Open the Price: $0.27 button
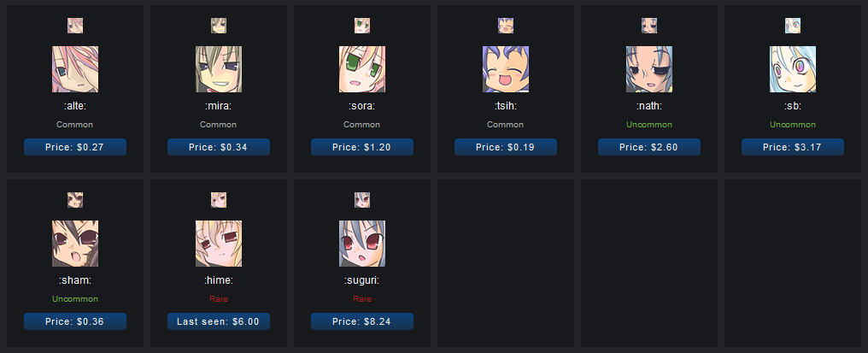This screenshot has width=868, height=353. 75,147
